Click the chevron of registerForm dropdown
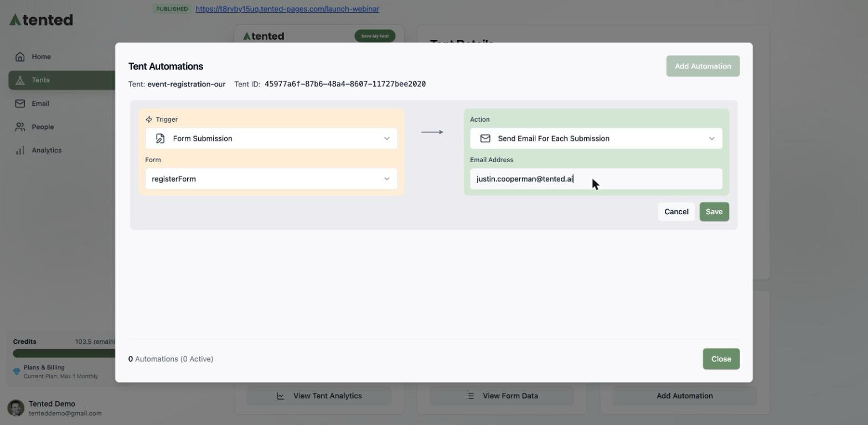This screenshot has height=425, width=868. pos(387,179)
